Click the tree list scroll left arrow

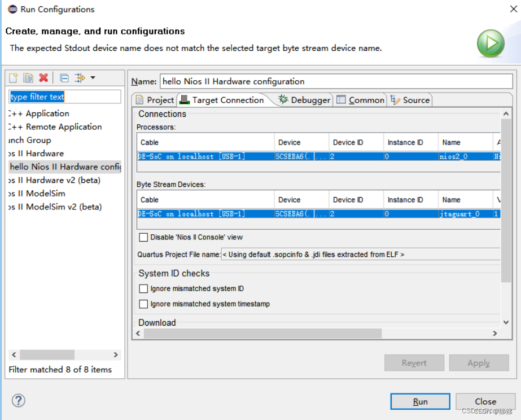(x=14, y=355)
